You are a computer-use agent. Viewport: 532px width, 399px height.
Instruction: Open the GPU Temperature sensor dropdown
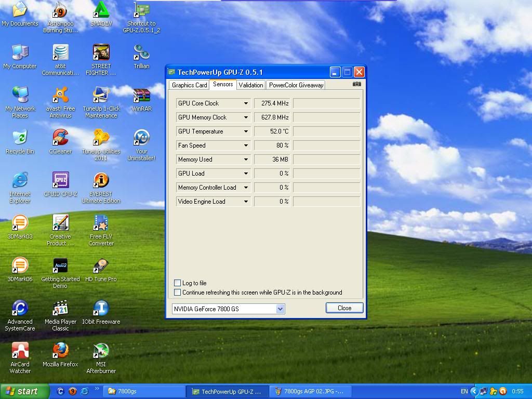(x=246, y=131)
